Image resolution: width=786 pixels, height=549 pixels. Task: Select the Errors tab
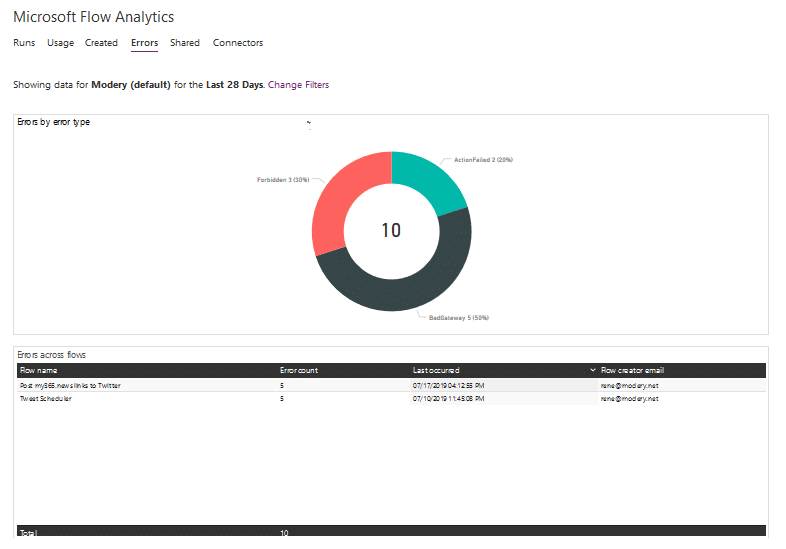144,43
